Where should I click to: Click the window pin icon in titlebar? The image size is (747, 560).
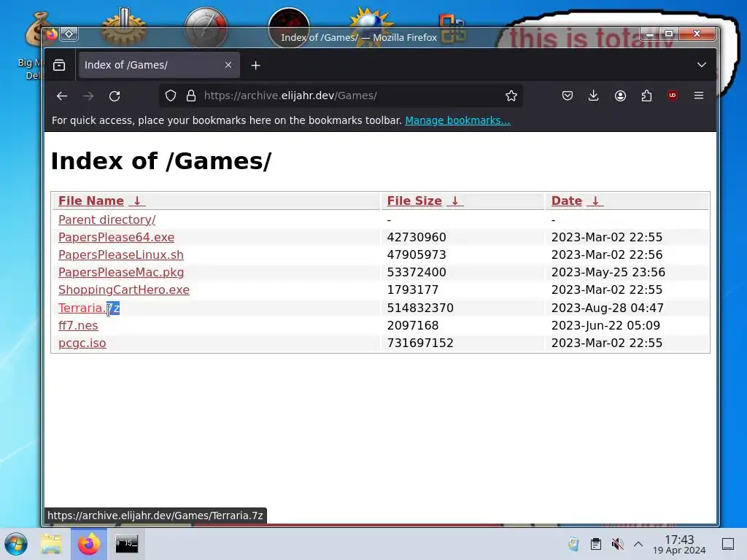[69, 34]
